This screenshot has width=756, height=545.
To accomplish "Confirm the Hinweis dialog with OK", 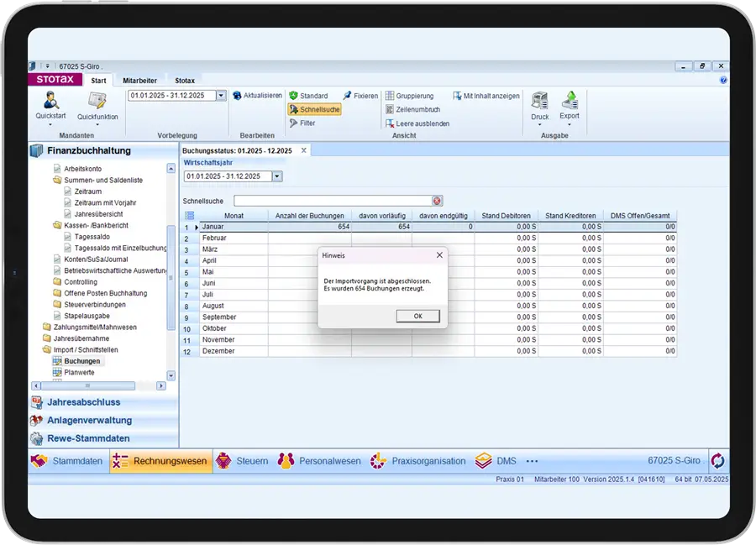I will click(x=417, y=316).
